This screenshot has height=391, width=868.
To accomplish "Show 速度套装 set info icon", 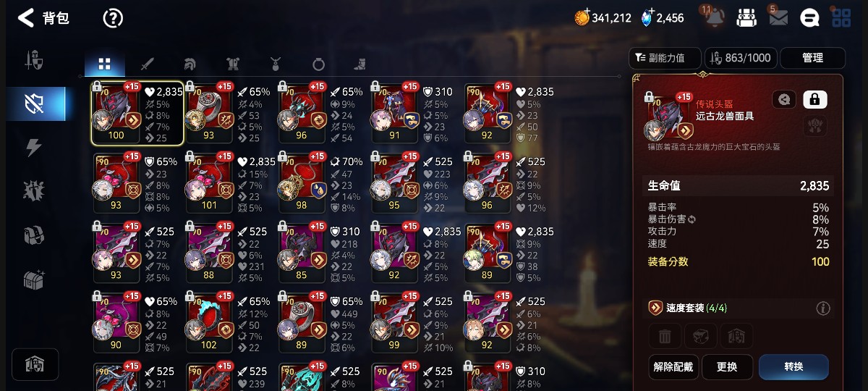I will pyautogui.click(x=823, y=308).
